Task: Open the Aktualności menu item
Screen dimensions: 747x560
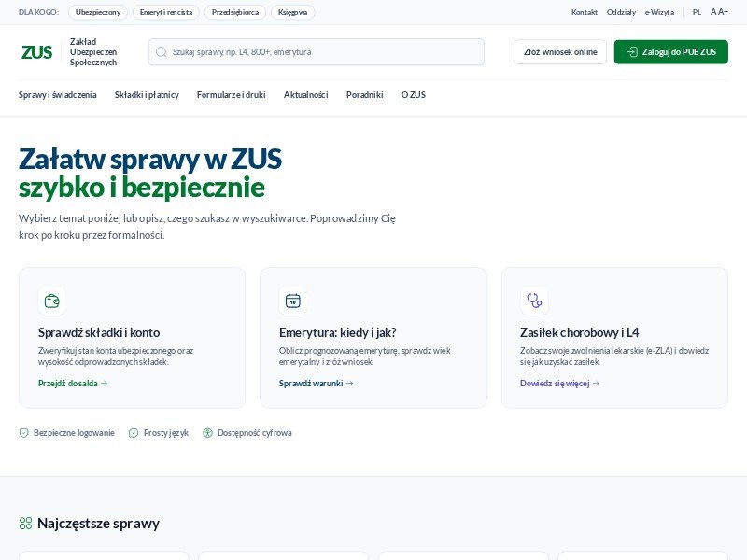Action: point(305,95)
